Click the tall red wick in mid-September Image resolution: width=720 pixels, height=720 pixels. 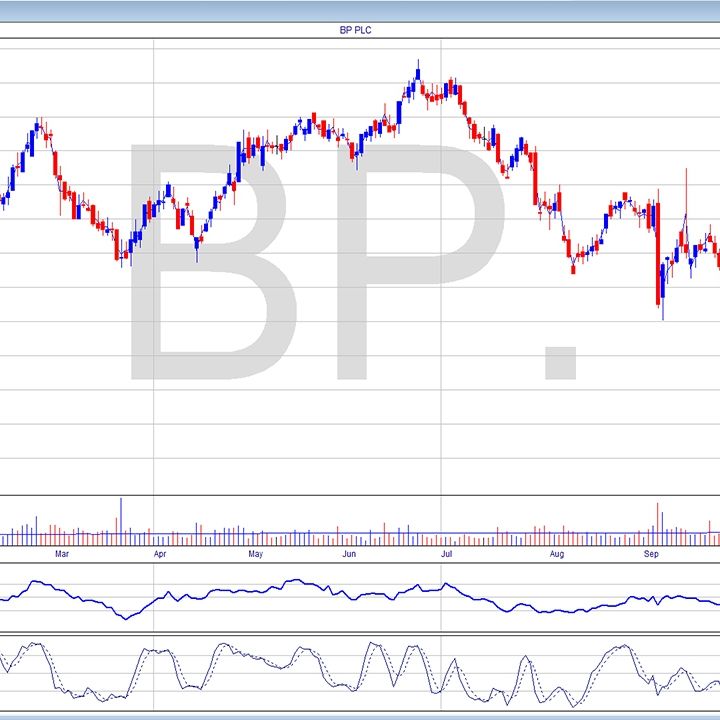tap(686, 192)
